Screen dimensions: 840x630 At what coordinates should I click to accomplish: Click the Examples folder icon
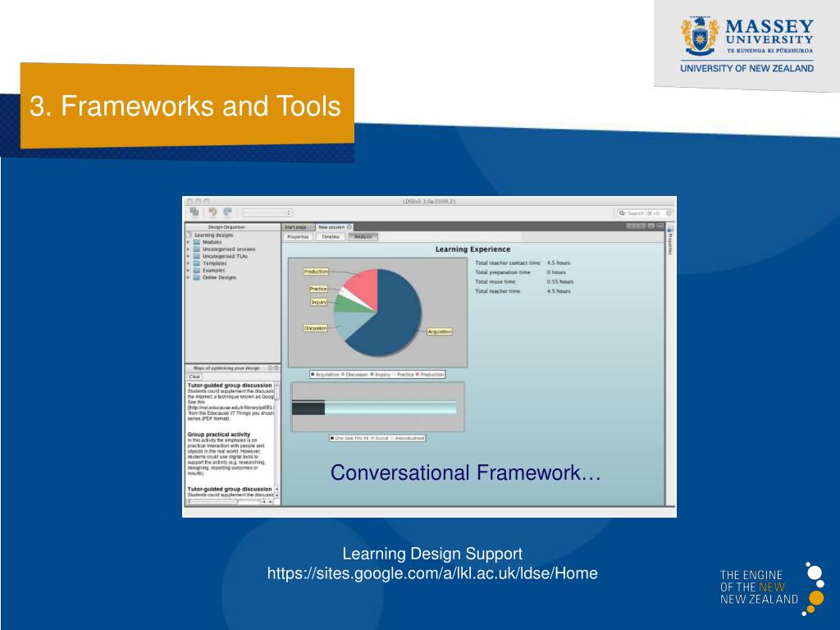(197, 271)
